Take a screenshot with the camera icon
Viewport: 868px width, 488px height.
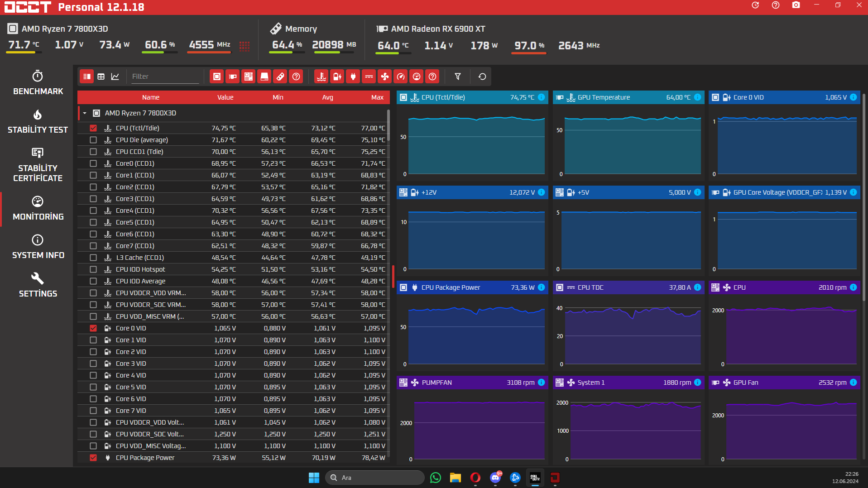[x=796, y=5]
